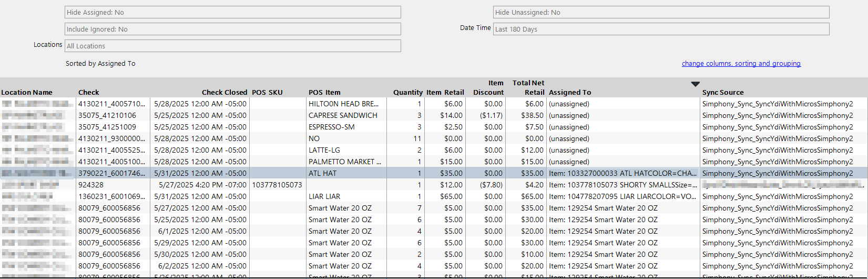The width and height of the screenshot is (868, 279).
Task: Open the Include Ignored filter field
Action: pyautogui.click(x=232, y=29)
